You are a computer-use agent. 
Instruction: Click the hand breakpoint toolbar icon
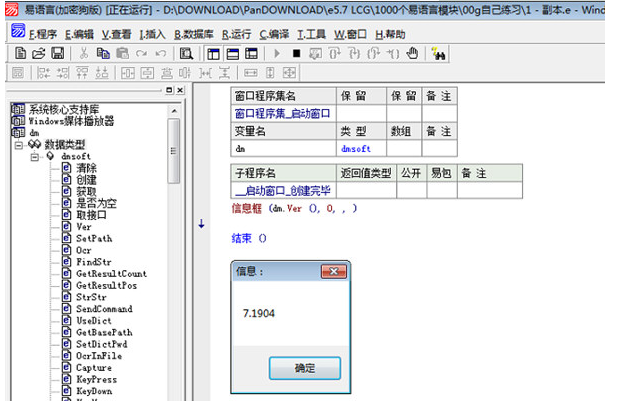[411, 53]
